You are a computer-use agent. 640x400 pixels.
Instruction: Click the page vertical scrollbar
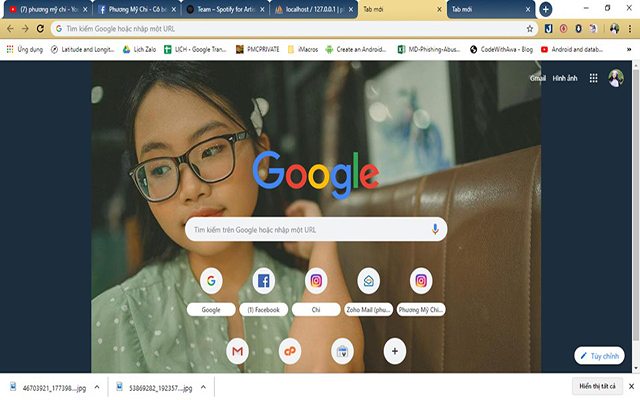click(x=636, y=204)
